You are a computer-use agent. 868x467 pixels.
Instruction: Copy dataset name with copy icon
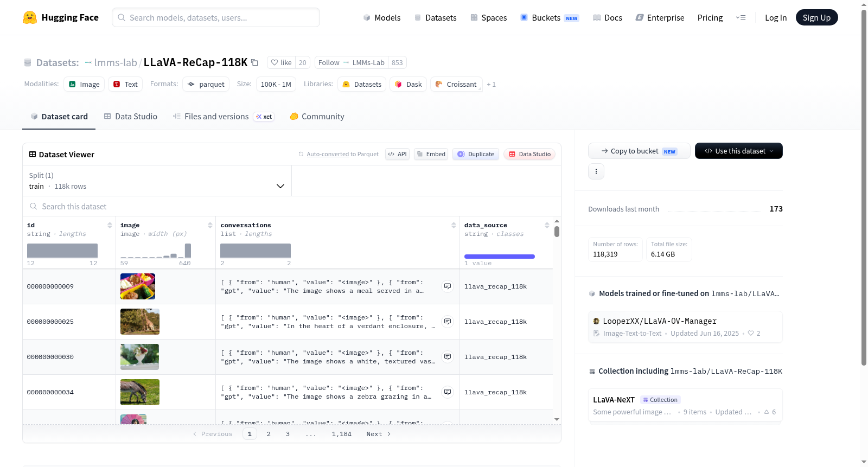tap(254, 62)
